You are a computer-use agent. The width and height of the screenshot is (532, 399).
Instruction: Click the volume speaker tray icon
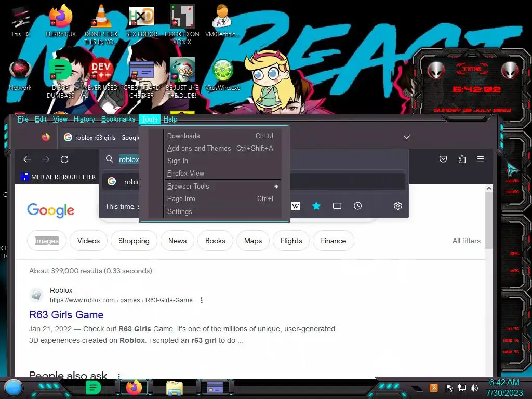tap(474, 388)
